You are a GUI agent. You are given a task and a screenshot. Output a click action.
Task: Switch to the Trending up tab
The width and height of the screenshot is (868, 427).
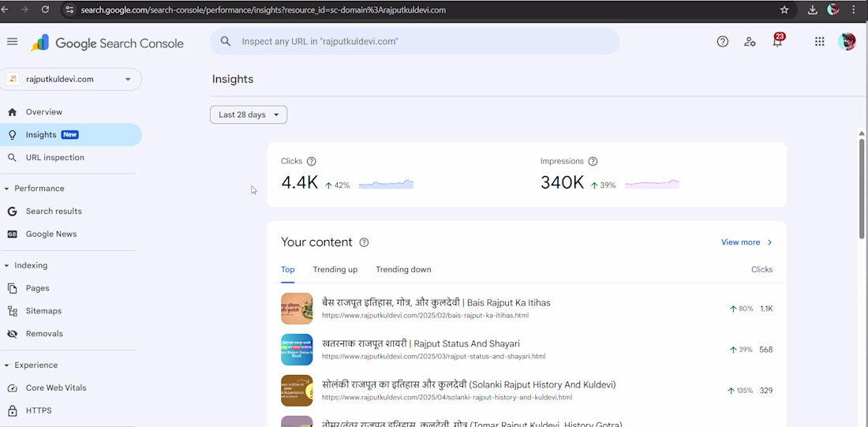coord(335,270)
